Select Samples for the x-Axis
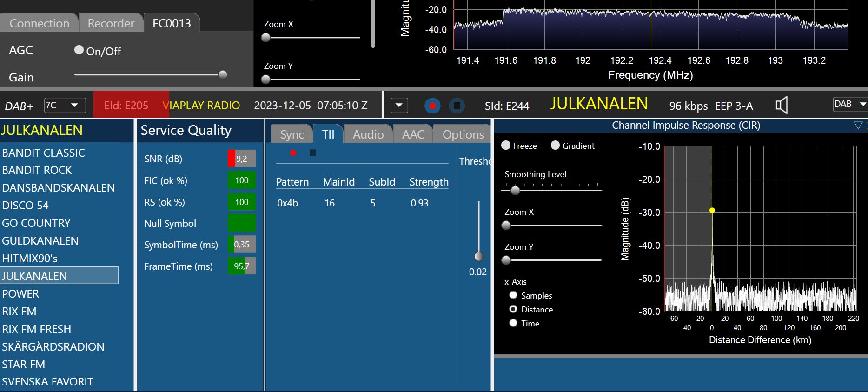Screen dimensions: 868x392 (513, 295)
